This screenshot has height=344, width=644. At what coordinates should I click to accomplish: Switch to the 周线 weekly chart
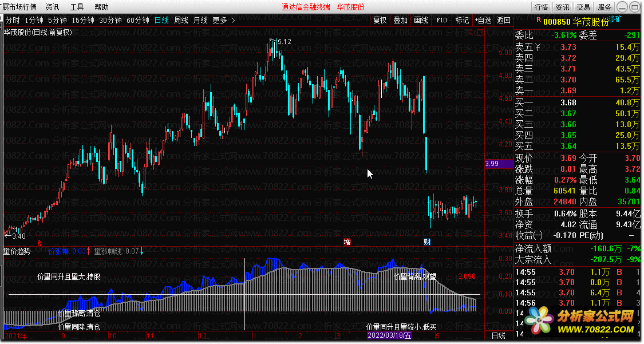click(181, 20)
